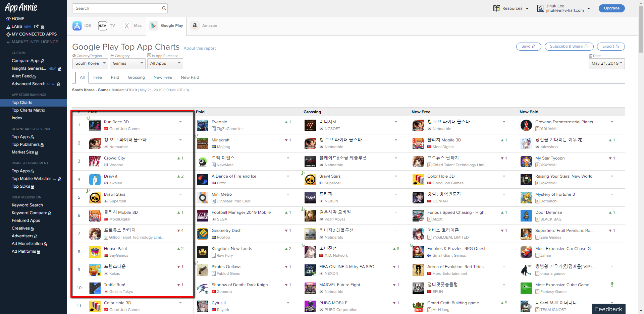This screenshot has height=314, width=644.
Task: Open the Mystery of Fortune 3 title
Action: click(555, 194)
